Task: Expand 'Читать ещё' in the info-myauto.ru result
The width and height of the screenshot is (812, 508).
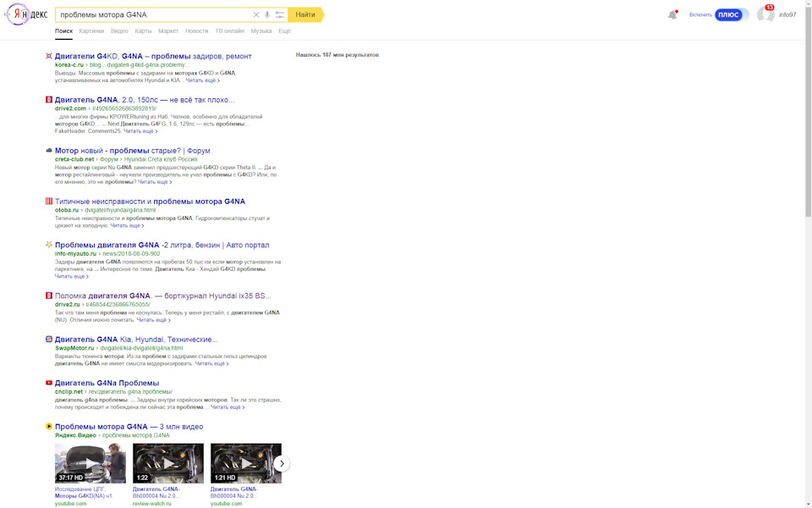Action: [x=71, y=276]
